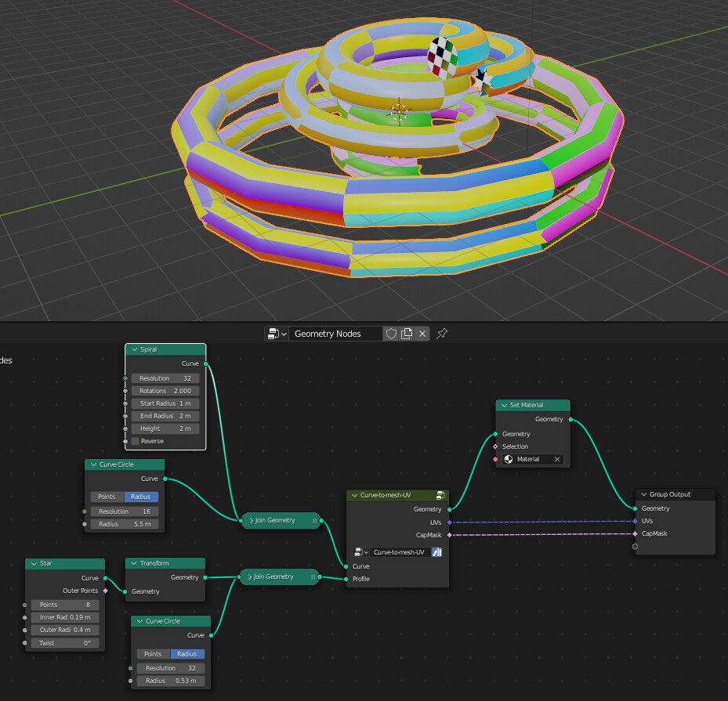Viewport: 728px width, 701px height.
Task: Unlink the node tree with the X icon in header
Action: (x=422, y=333)
